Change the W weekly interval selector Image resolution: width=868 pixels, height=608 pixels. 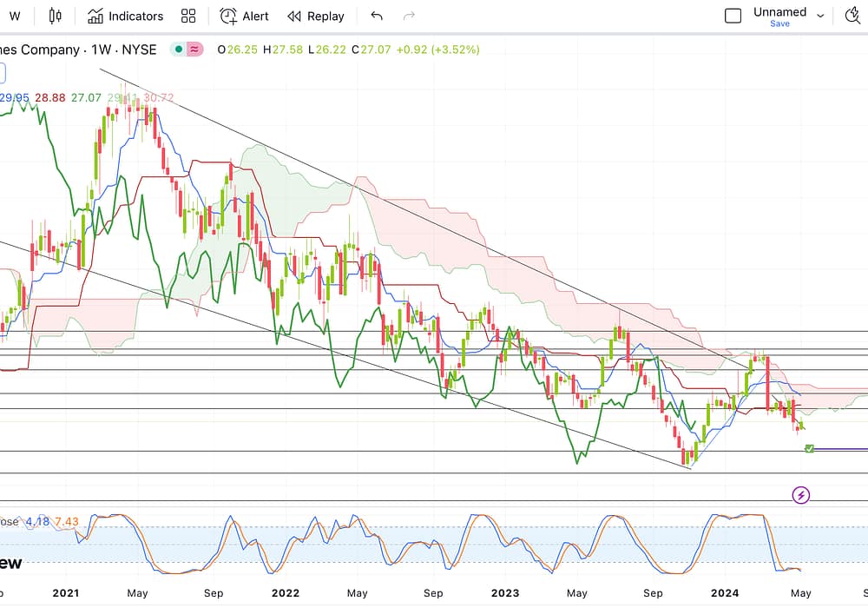pos(15,16)
